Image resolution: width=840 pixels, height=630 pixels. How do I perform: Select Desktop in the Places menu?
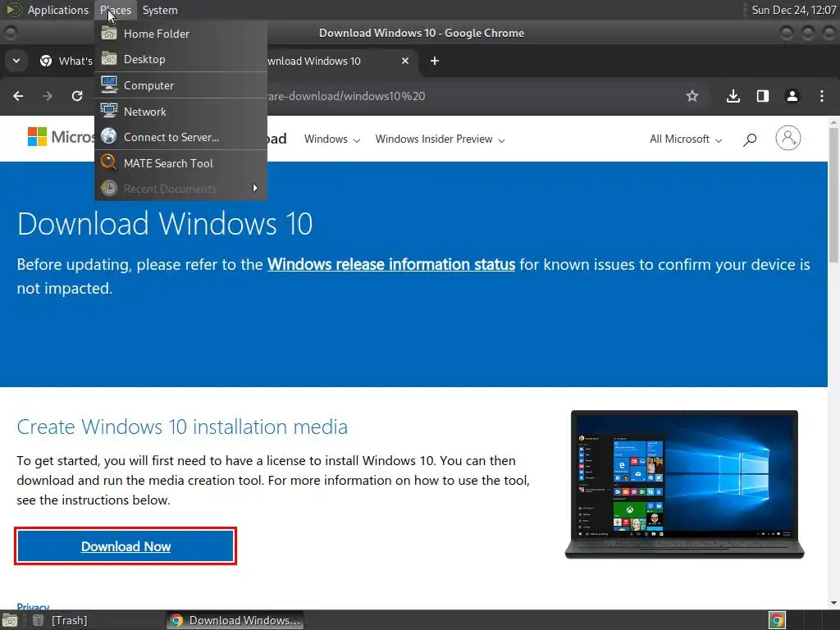coord(180,59)
